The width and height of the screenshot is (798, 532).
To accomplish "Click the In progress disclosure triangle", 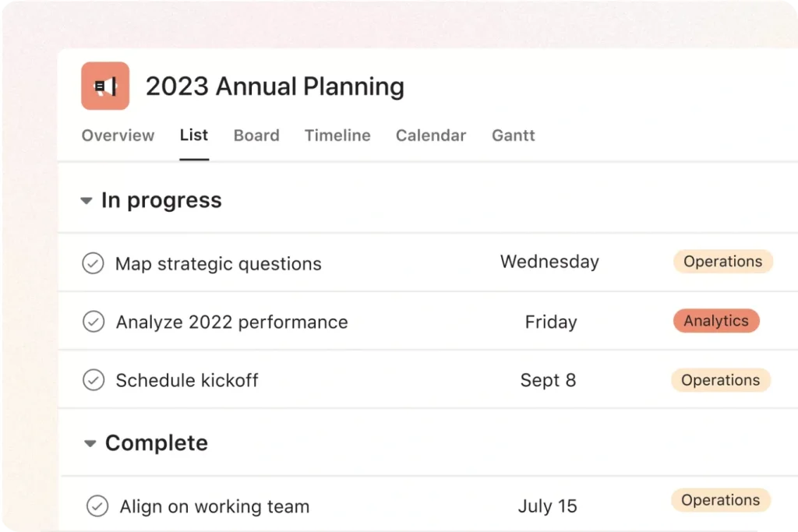I will tap(86, 200).
